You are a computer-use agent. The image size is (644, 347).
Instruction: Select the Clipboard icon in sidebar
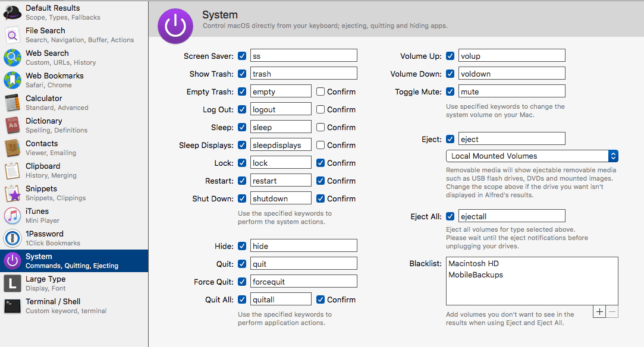coord(12,170)
